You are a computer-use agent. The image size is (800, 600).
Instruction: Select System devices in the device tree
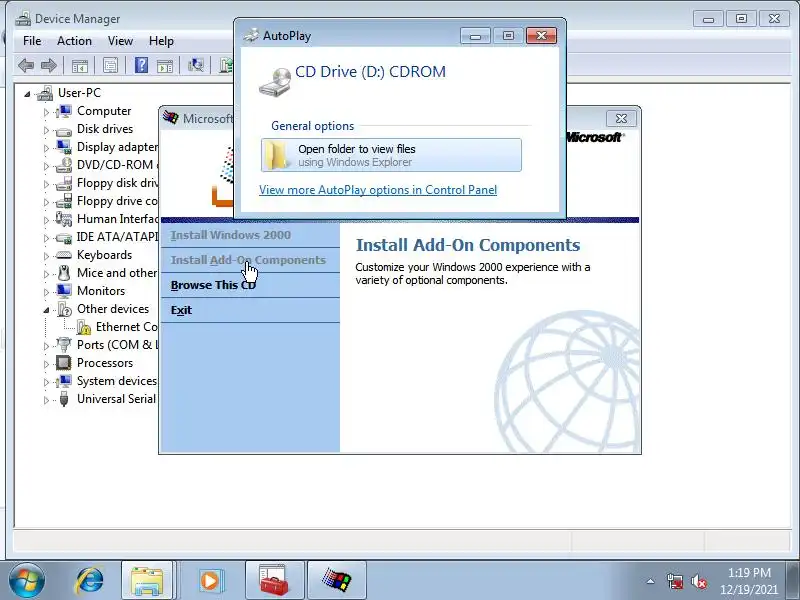click(x=117, y=381)
